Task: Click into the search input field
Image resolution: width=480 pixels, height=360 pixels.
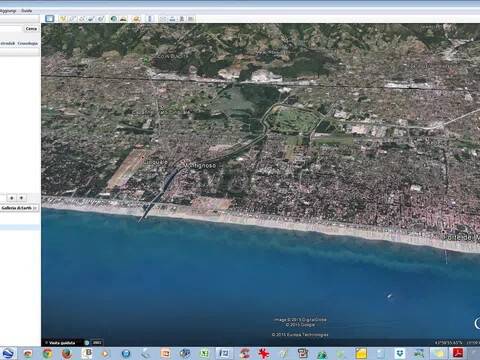Action: 11,29
